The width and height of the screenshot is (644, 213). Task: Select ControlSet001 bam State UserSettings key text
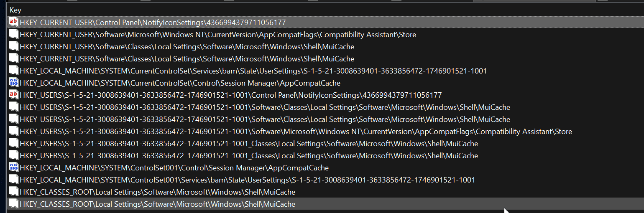point(247,180)
